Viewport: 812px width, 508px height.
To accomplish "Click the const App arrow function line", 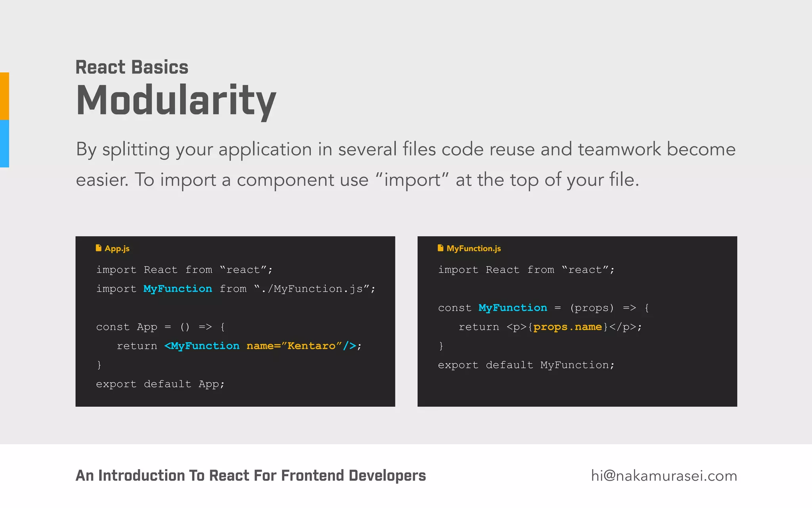I will (x=160, y=327).
